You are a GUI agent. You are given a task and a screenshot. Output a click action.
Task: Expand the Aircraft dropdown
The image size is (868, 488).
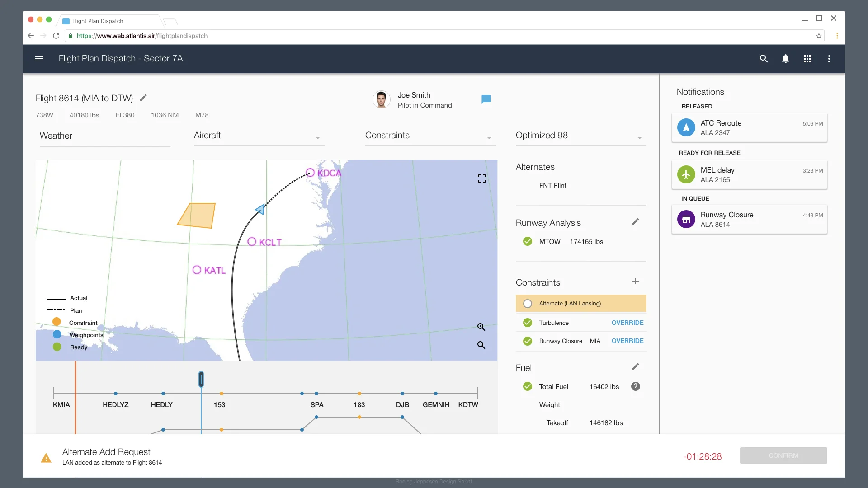(x=318, y=137)
